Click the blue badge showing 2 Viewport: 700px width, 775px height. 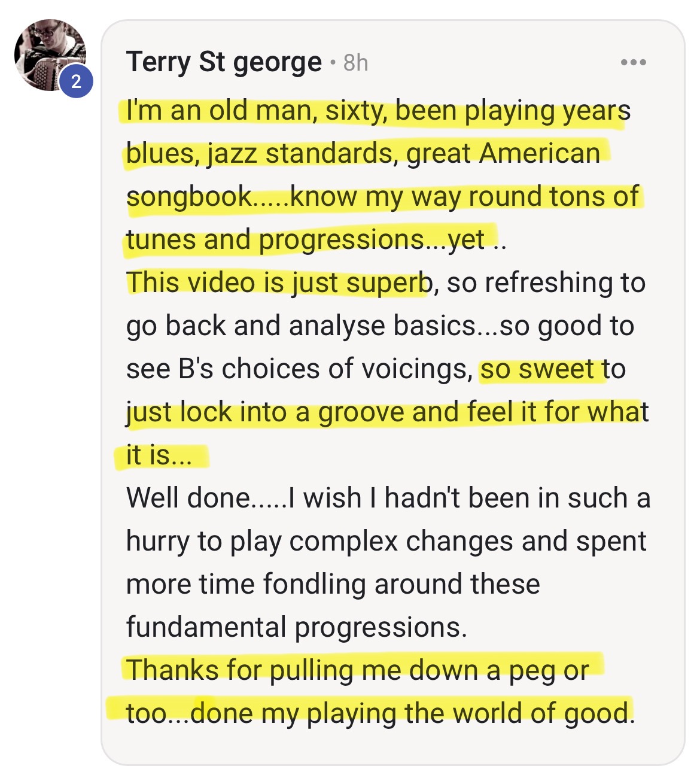[76, 81]
